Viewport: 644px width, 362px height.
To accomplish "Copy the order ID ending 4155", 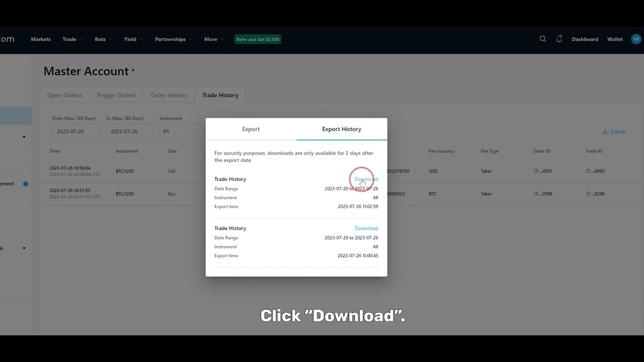I will coord(536,171).
